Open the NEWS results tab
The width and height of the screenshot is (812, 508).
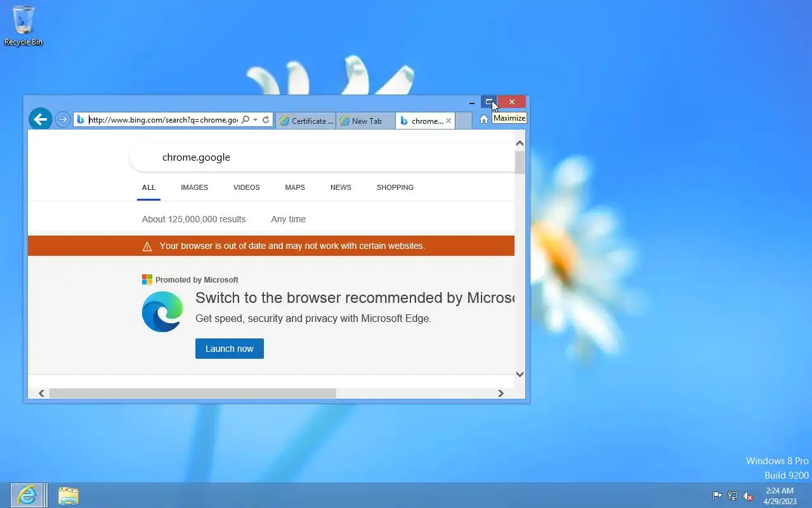point(341,187)
